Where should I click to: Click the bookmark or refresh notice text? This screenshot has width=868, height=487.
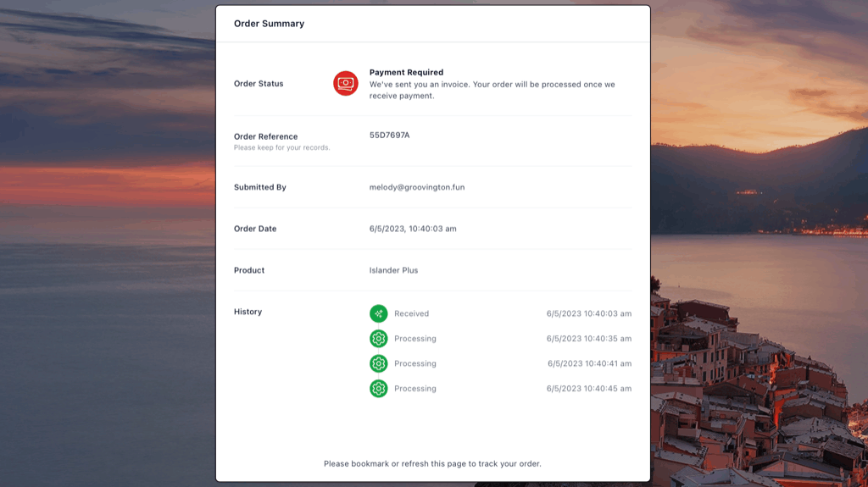point(432,463)
